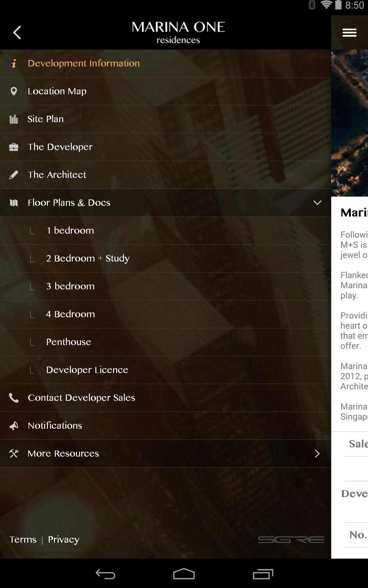The height and width of the screenshot is (588, 368).
Task: Tap the megaphone icon beside Notifications
Action: coord(14,426)
